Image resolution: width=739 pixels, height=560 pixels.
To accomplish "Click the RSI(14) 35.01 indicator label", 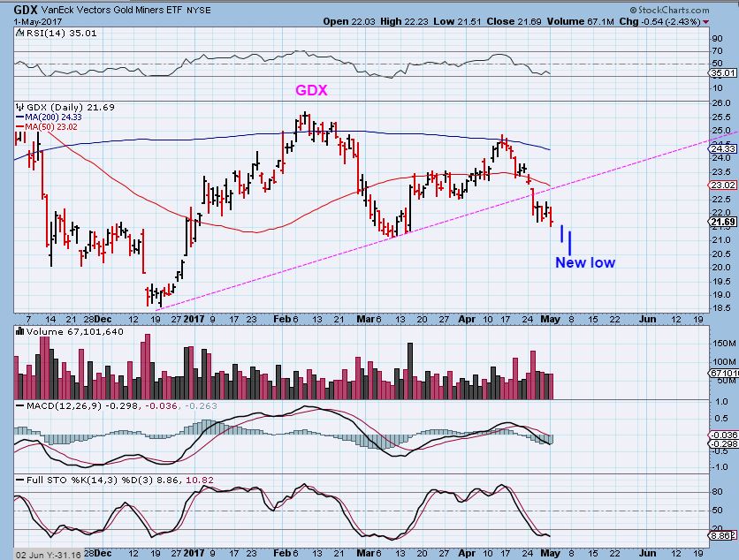I will [x=61, y=33].
